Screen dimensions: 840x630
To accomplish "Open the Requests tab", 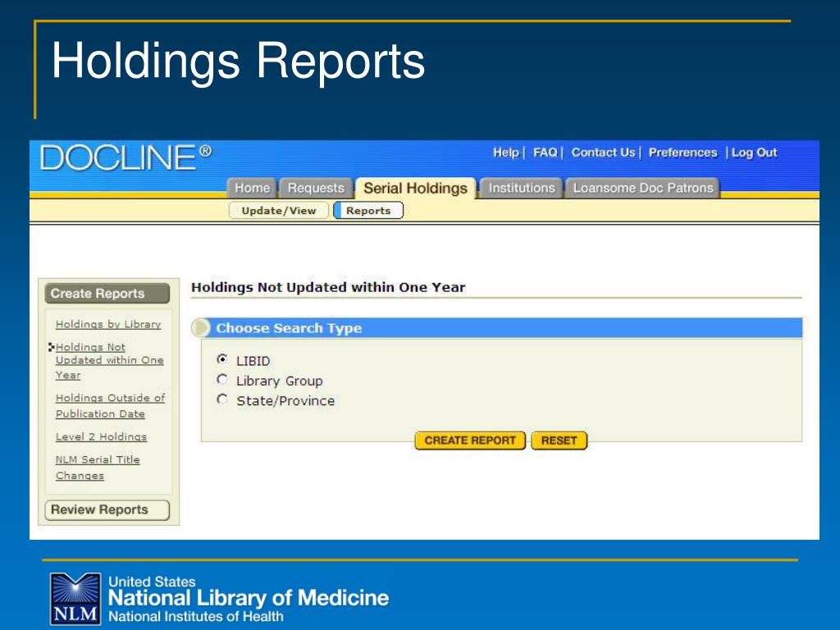I will pos(316,188).
